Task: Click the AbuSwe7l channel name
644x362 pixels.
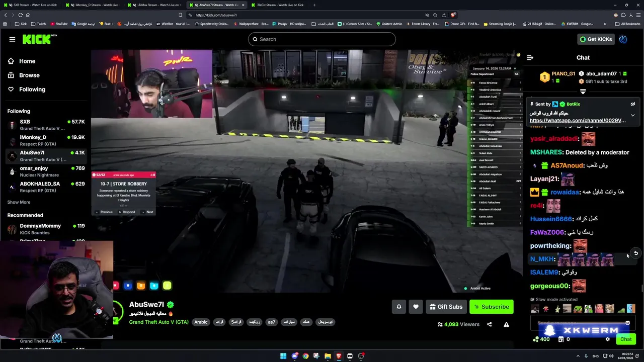Action: pyautogui.click(x=146, y=305)
